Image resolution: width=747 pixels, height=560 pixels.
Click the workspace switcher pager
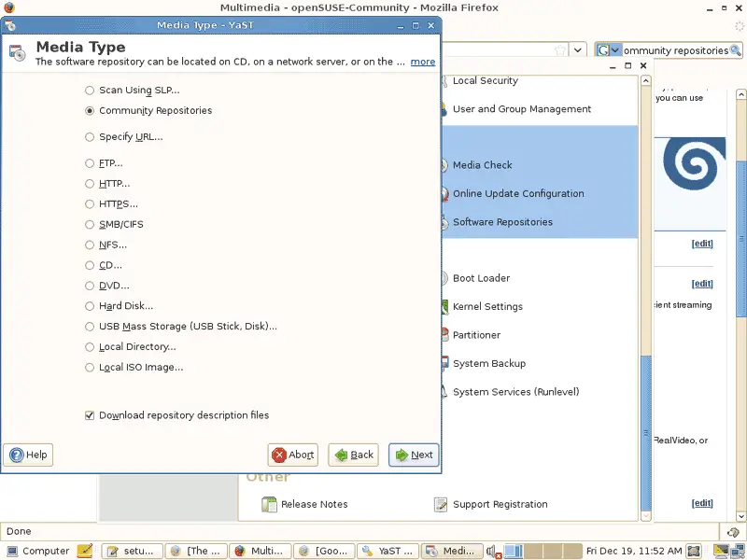click(x=543, y=551)
